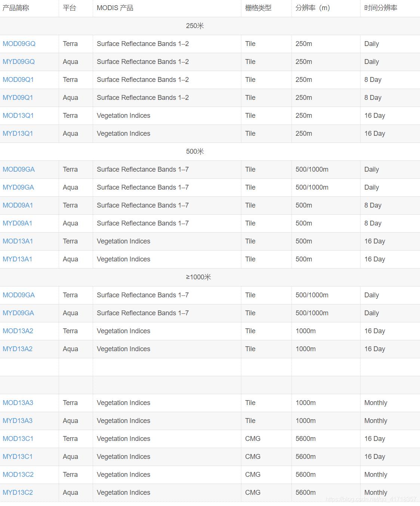Open MOD09GA link in the 500米 group
The image size is (420, 506).
[x=19, y=169]
